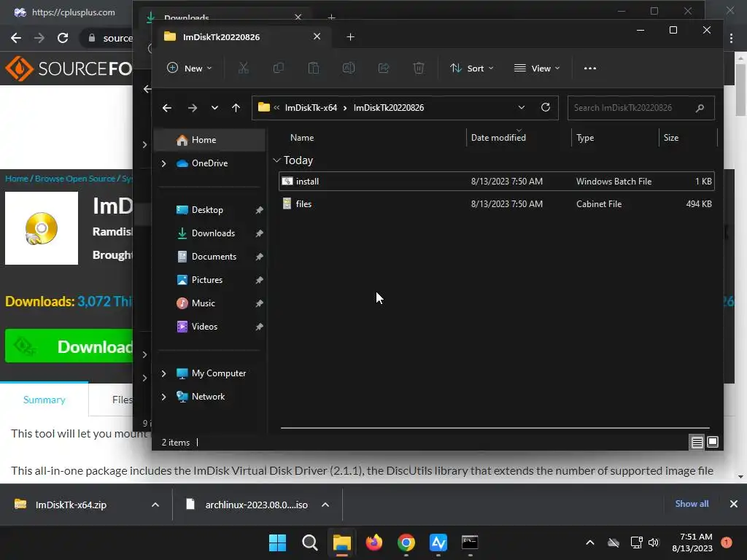Click the Delete trash icon in toolbar
This screenshot has width=747, height=560.
[418, 68]
